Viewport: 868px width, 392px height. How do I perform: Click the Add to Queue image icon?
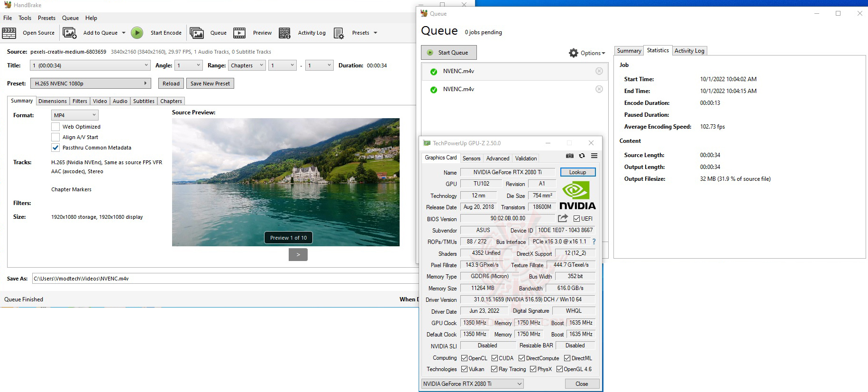pyautogui.click(x=70, y=33)
